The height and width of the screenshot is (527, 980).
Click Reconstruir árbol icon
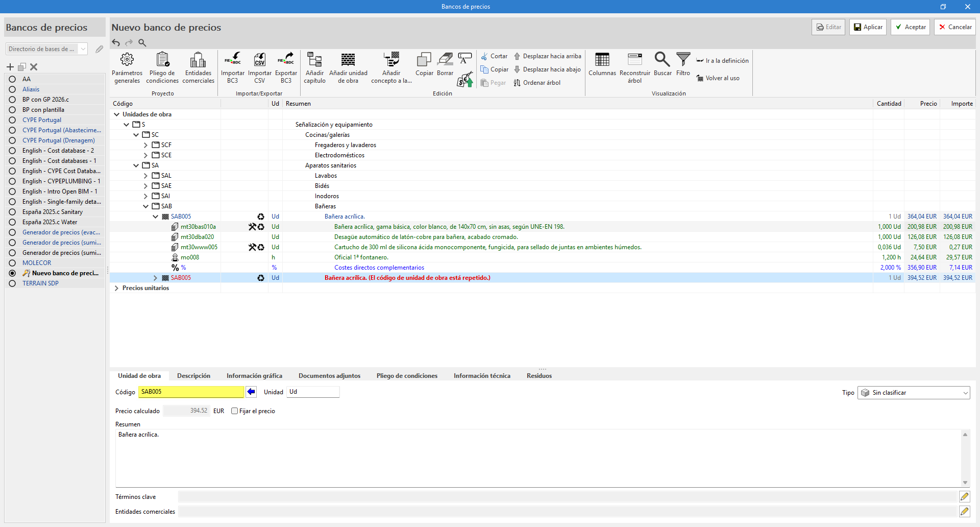[634, 67]
